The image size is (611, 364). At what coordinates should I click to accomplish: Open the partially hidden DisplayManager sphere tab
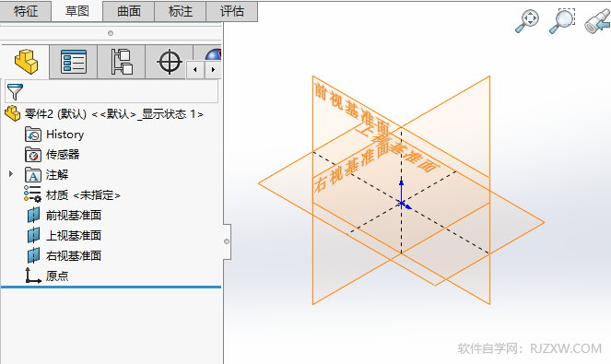tap(212, 53)
